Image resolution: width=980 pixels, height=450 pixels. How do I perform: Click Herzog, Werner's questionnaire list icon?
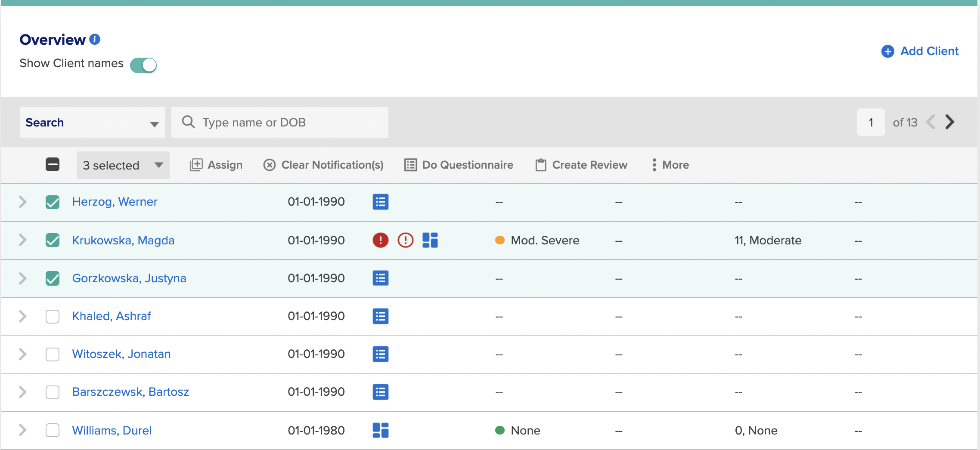pos(380,202)
